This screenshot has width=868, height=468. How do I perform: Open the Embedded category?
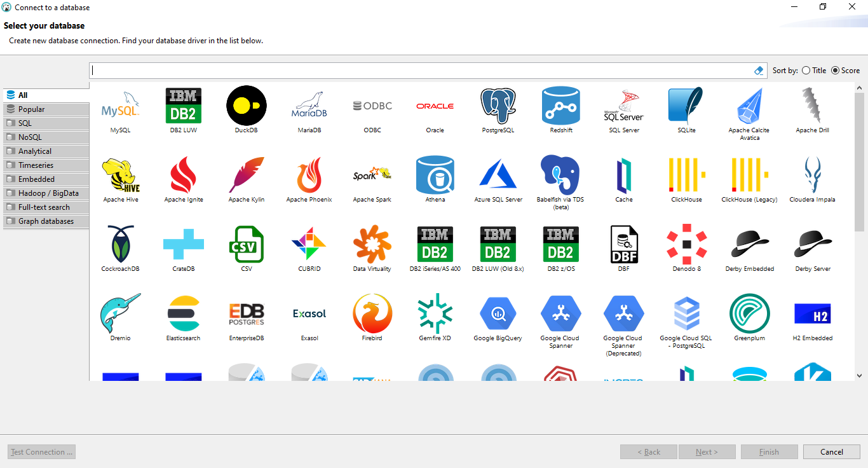click(x=46, y=179)
